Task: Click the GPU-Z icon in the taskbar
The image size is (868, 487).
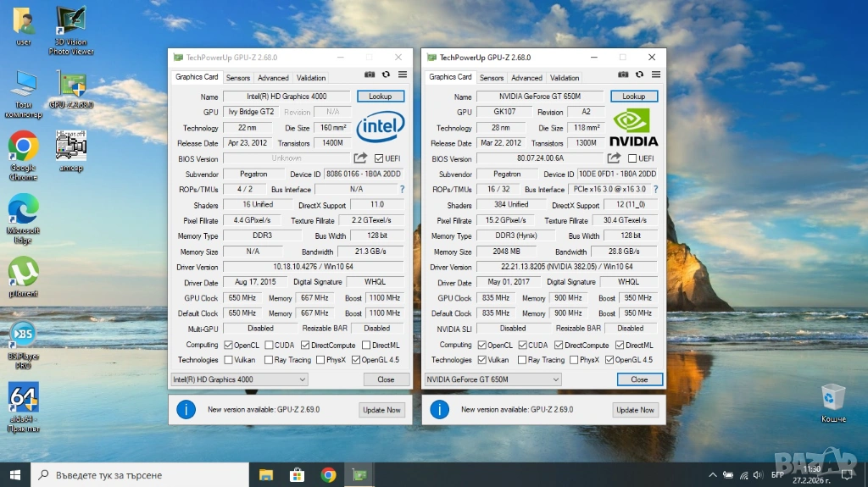Action: 360,474
